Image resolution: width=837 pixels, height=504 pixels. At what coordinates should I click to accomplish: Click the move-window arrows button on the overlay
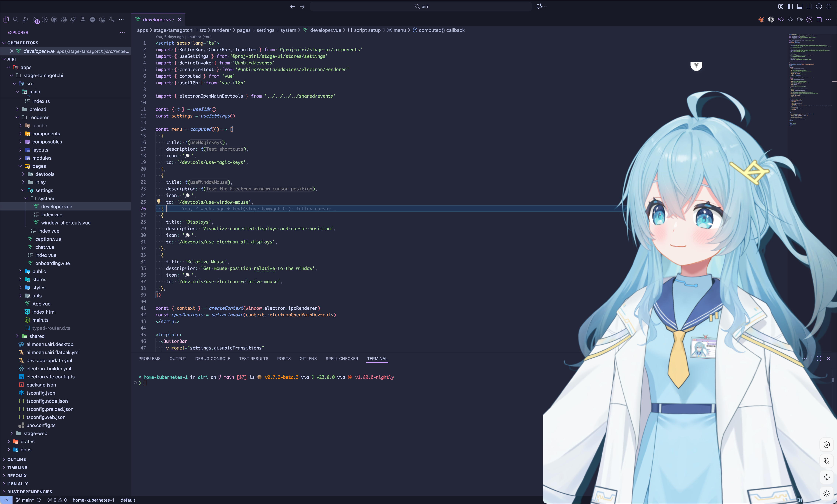[x=826, y=477]
